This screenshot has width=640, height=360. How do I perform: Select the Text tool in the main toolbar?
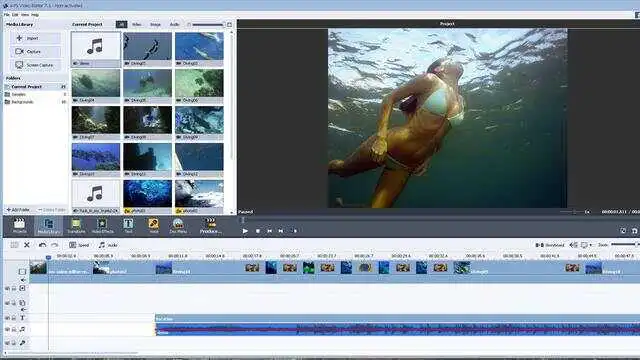point(128,226)
